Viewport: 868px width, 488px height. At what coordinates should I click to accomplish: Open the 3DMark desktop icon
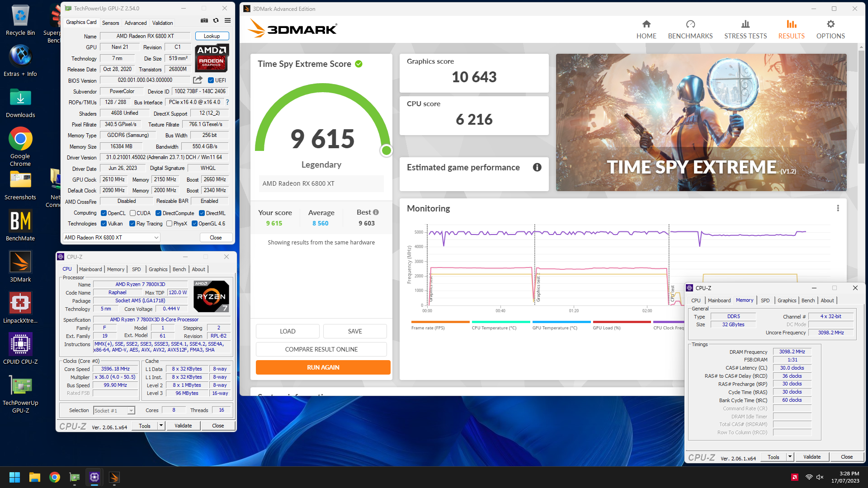[x=20, y=267]
